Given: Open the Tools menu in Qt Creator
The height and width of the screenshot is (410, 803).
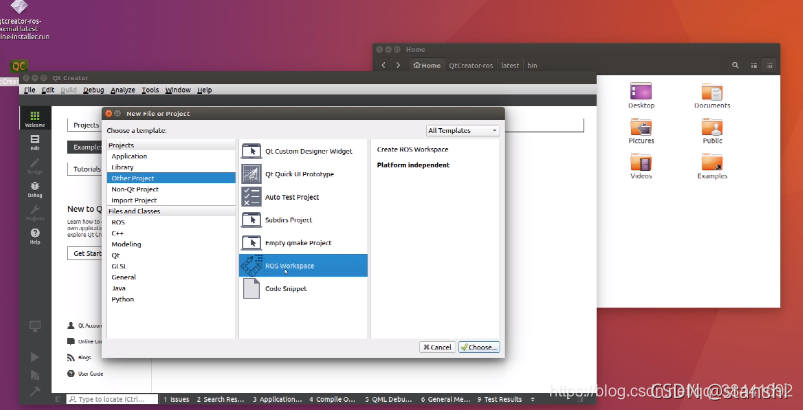Looking at the screenshot, I should pos(150,90).
